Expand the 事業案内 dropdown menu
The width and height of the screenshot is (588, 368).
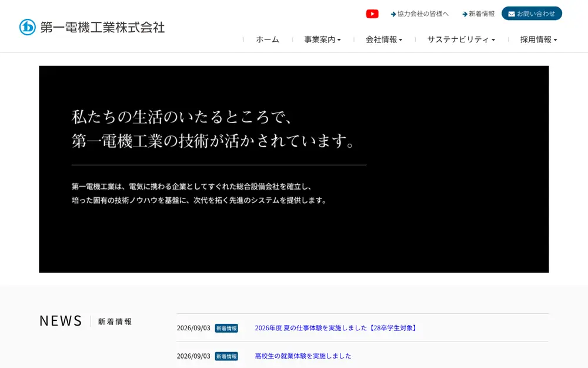[322, 39]
